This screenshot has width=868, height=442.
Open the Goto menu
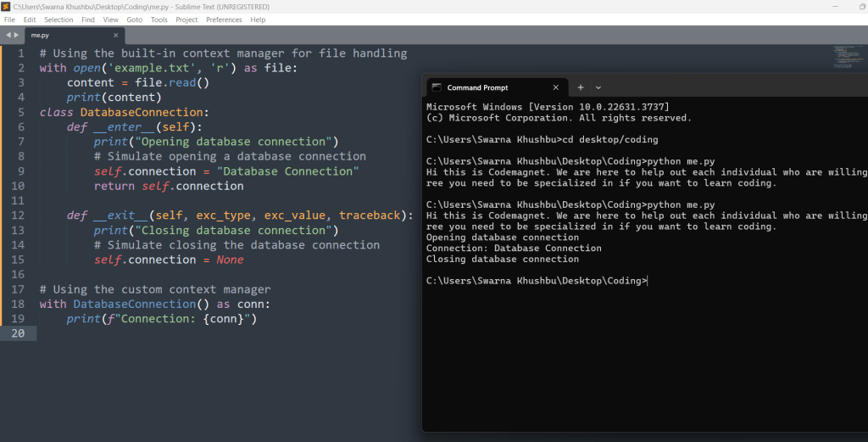click(135, 20)
